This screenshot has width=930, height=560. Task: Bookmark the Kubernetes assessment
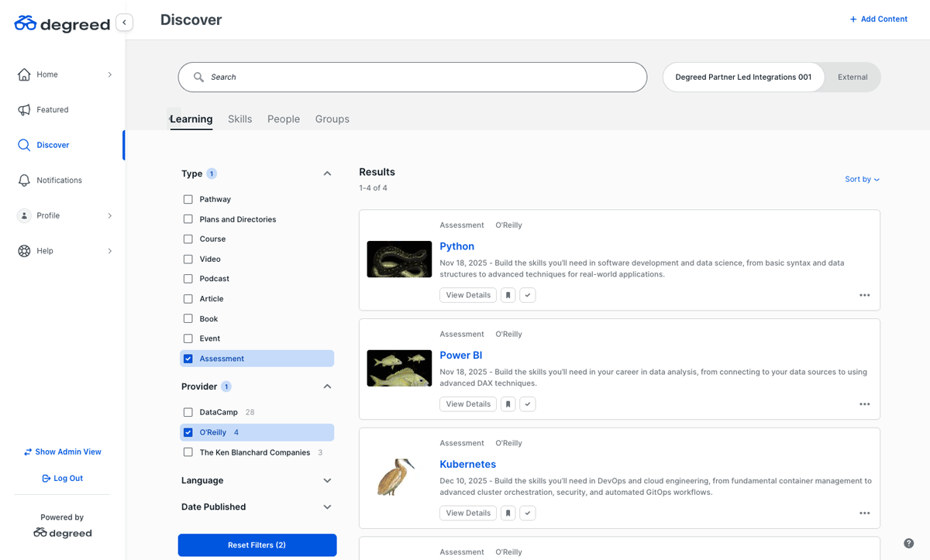(x=508, y=513)
